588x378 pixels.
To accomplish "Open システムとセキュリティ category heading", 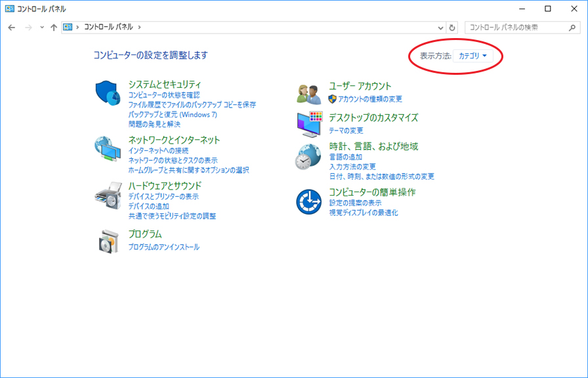I will 165,85.
